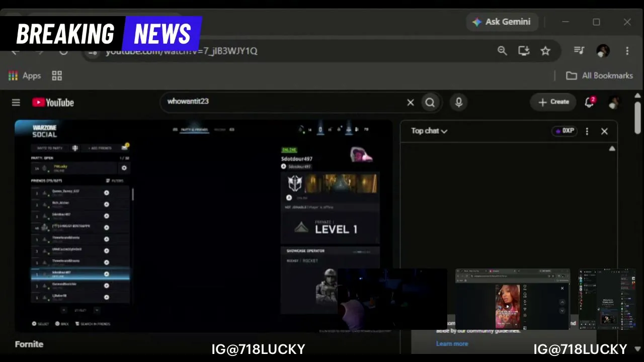The height and width of the screenshot is (362, 644).
Task: Click the platform icon on Queen_Danny row
Action: coord(106,193)
